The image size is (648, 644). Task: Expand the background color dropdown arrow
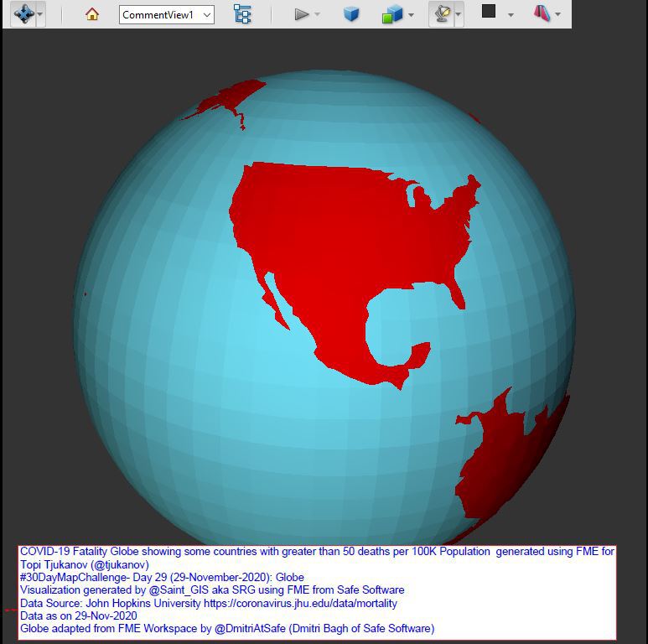[x=510, y=15]
